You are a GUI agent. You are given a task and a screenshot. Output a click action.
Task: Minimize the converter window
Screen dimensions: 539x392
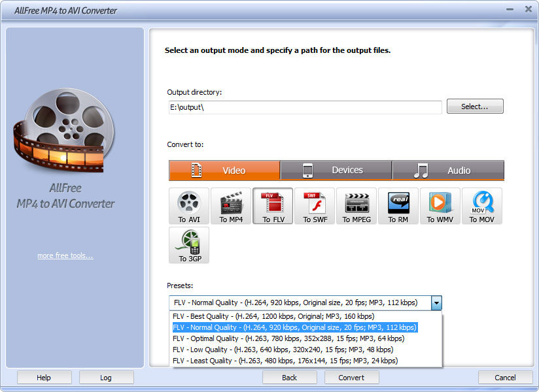[x=510, y=9]
